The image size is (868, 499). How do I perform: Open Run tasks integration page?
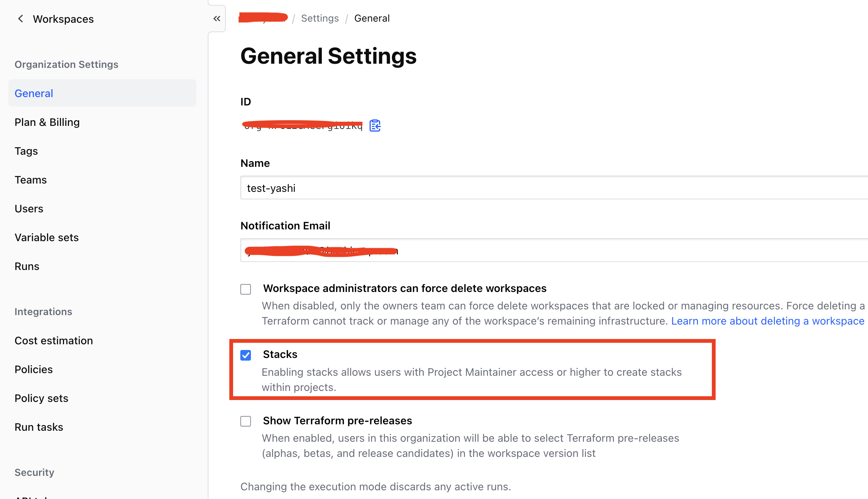pyautogui.click(x=39, y=427)
